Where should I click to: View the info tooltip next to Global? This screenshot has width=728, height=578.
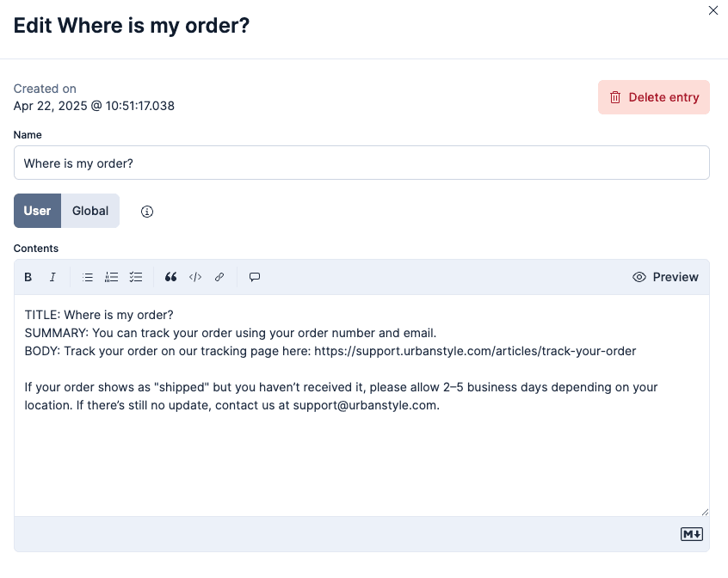pos(146,211)
